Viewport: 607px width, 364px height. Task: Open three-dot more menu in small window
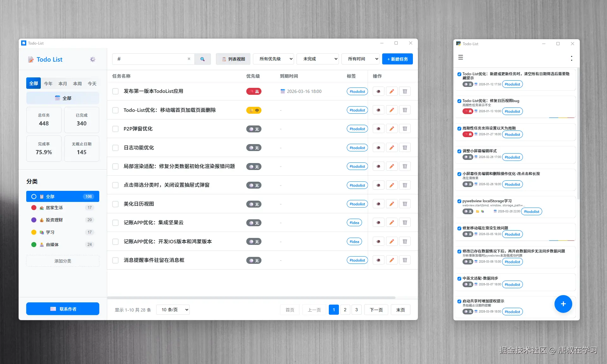pos(571,58)
